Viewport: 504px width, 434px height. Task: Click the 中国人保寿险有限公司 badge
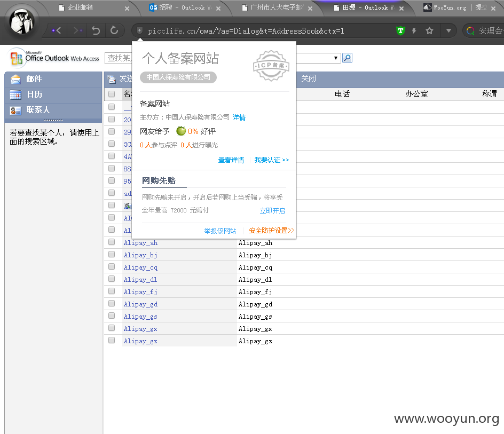coord(178,77)
